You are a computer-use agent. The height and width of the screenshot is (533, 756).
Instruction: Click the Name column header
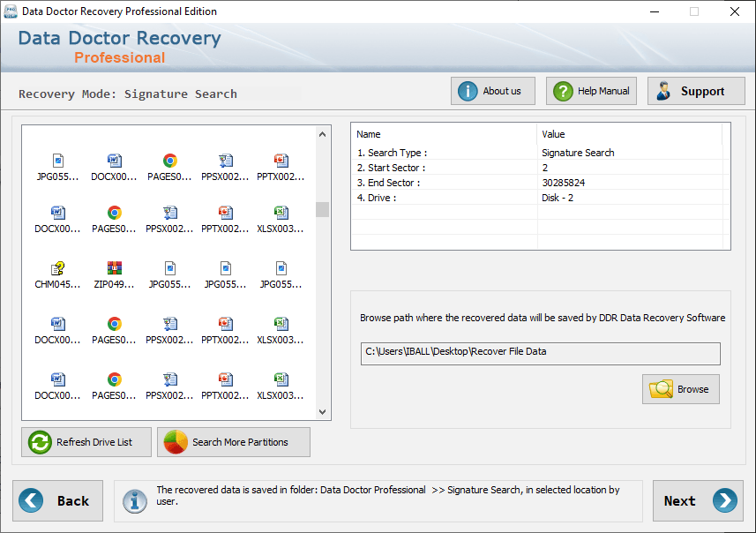[x=444, y=134]
